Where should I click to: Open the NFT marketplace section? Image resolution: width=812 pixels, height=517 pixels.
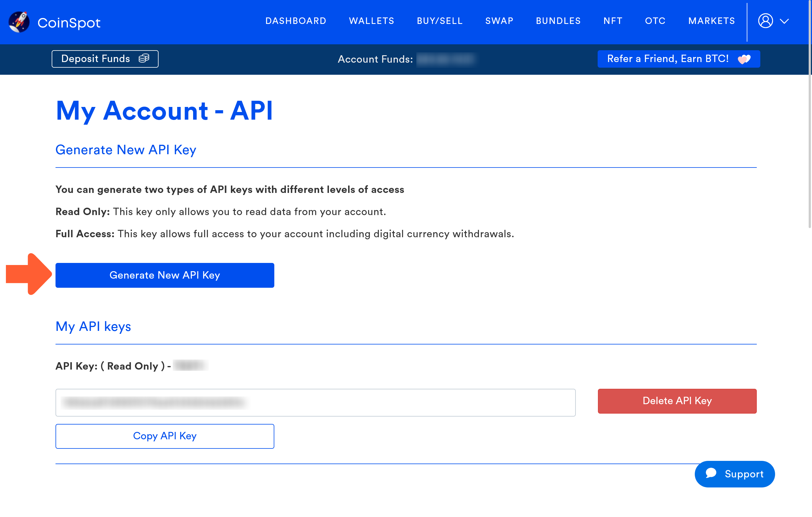[613, 21]
